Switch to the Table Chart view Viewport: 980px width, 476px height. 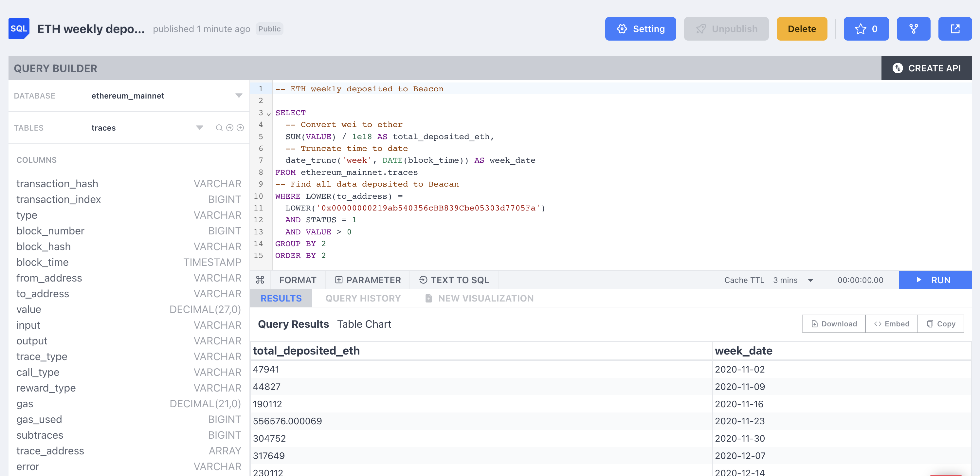(x=364, y=324)
